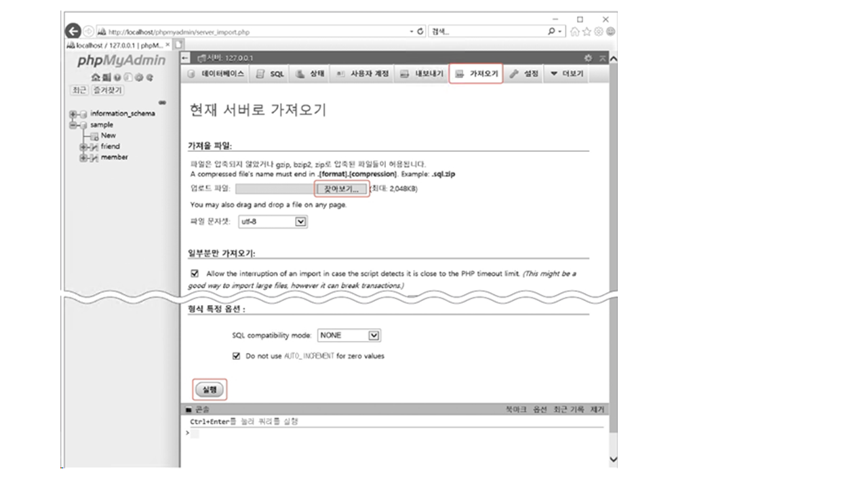
Task: Uncheck the Allow interruption of import checkbox
Action: coord(195,274)
